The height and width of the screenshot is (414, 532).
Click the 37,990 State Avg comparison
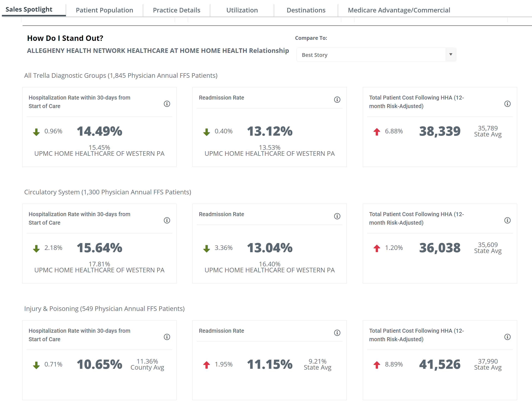coord(488,364)
